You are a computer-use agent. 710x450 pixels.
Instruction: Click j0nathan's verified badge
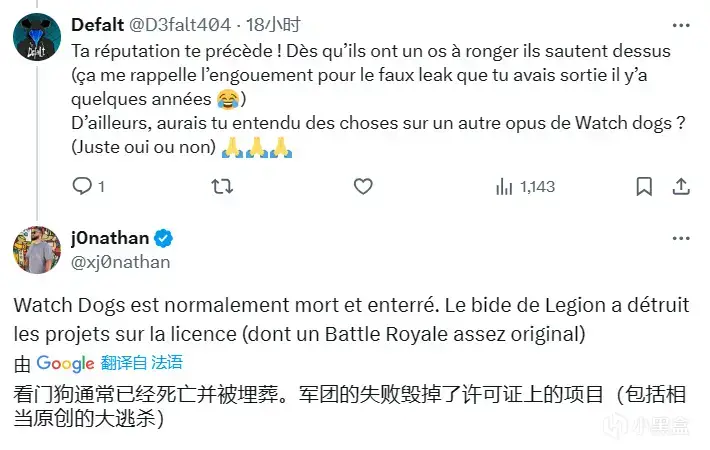tap(163, 238)
